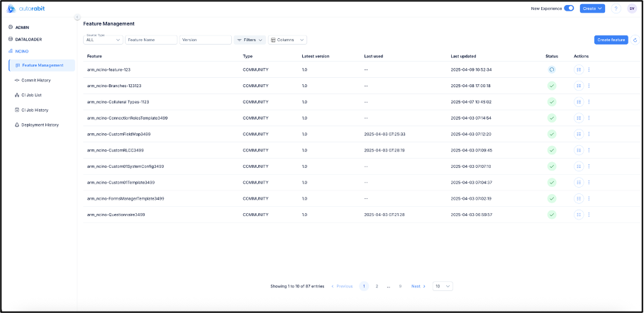Click success status icon for arm_ncino-CustomFieldMap3499
This screenshot has width=644, height=313.
pos(552,134)
